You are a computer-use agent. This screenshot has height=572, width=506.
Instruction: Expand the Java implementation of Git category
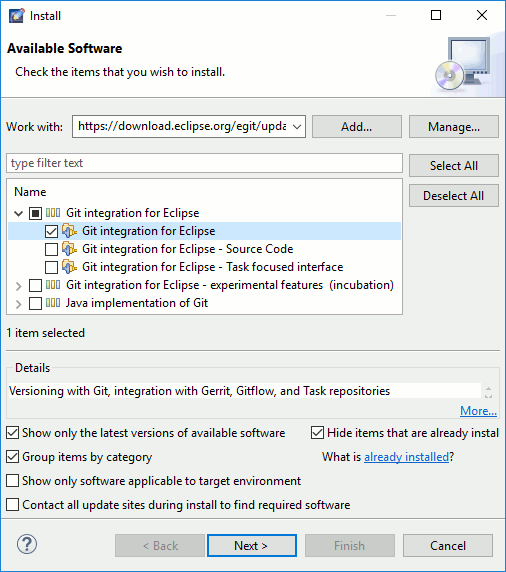click(19, 304)
